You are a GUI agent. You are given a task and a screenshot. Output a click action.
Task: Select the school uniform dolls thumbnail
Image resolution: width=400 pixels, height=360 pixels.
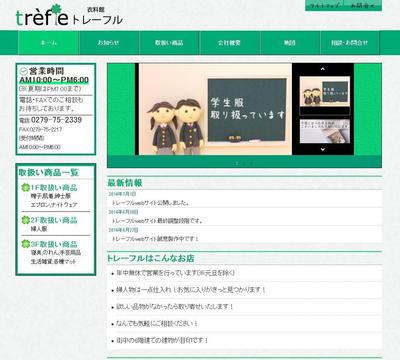click(325, 92)
